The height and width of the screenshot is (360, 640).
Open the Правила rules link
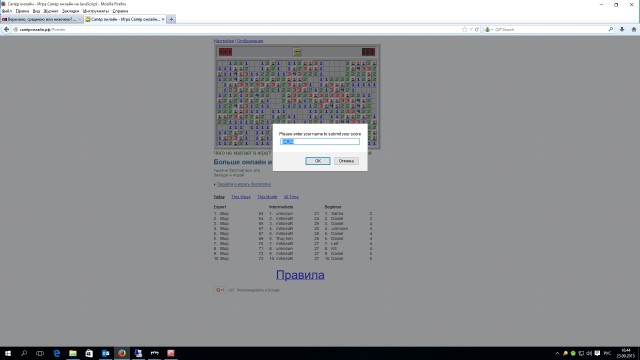tap(300, 275)
